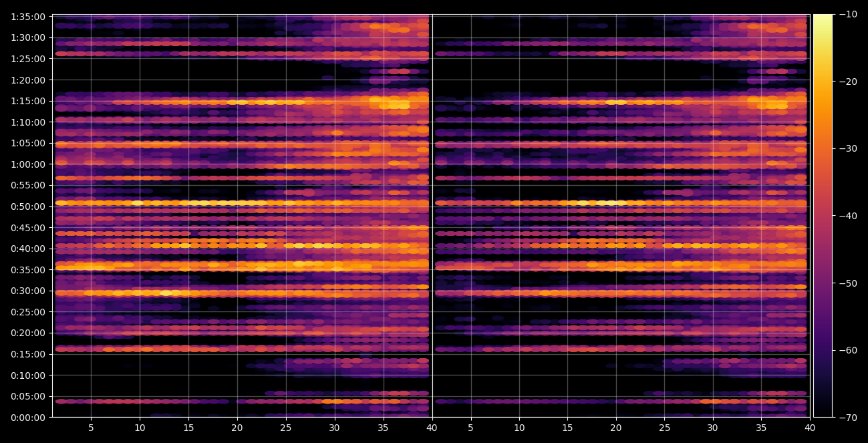Pick the 1:10:00 y-axis label

pos(29,122)
